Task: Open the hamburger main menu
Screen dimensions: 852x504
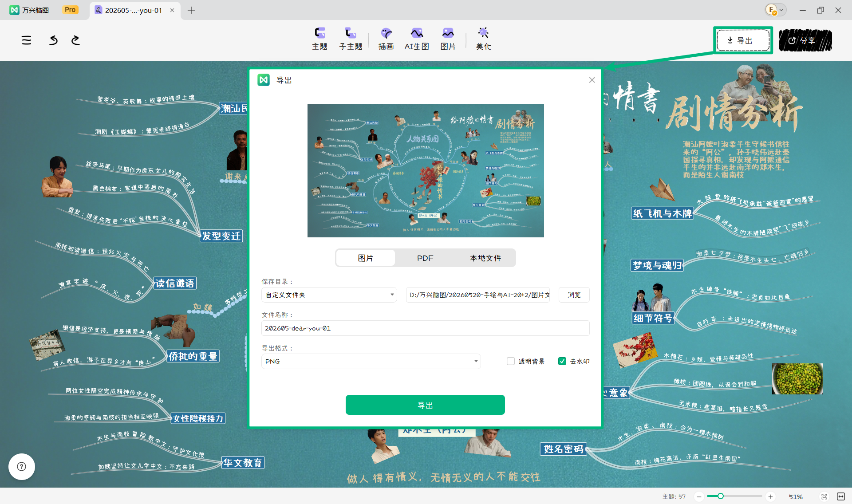Action: click(x=27, y=40)
